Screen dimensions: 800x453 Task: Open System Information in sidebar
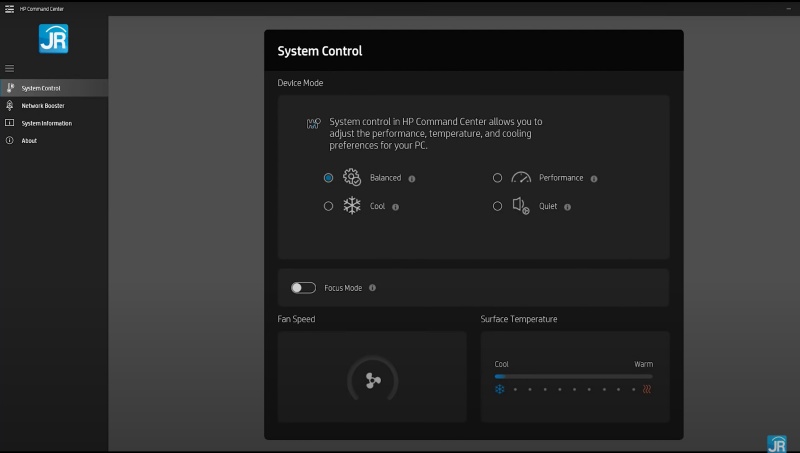[46, 123]
